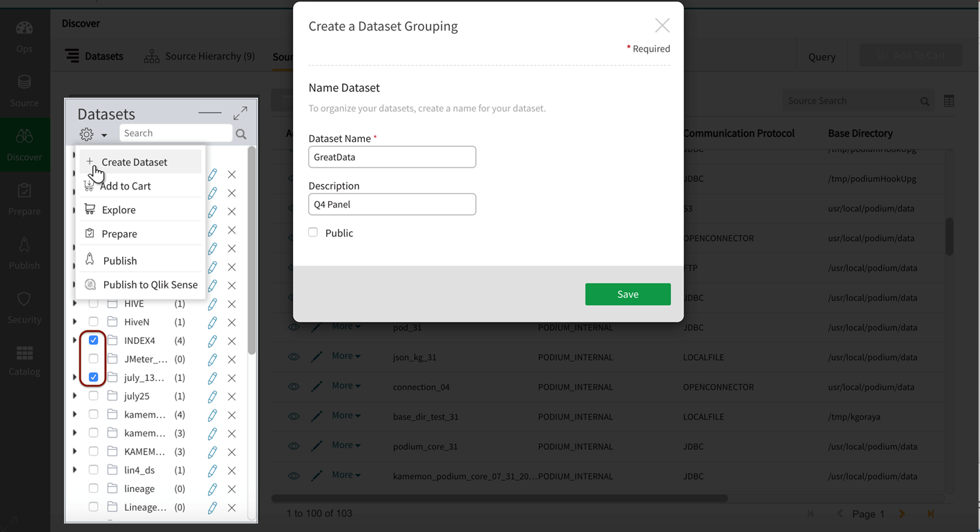Uncheck the INDEX4 dataset checkbox
980x532 pixels.
click(x=94, y=340)
